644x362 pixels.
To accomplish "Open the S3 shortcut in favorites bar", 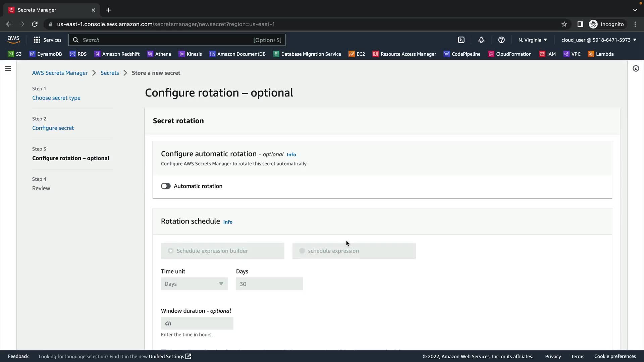I will 15,54.
